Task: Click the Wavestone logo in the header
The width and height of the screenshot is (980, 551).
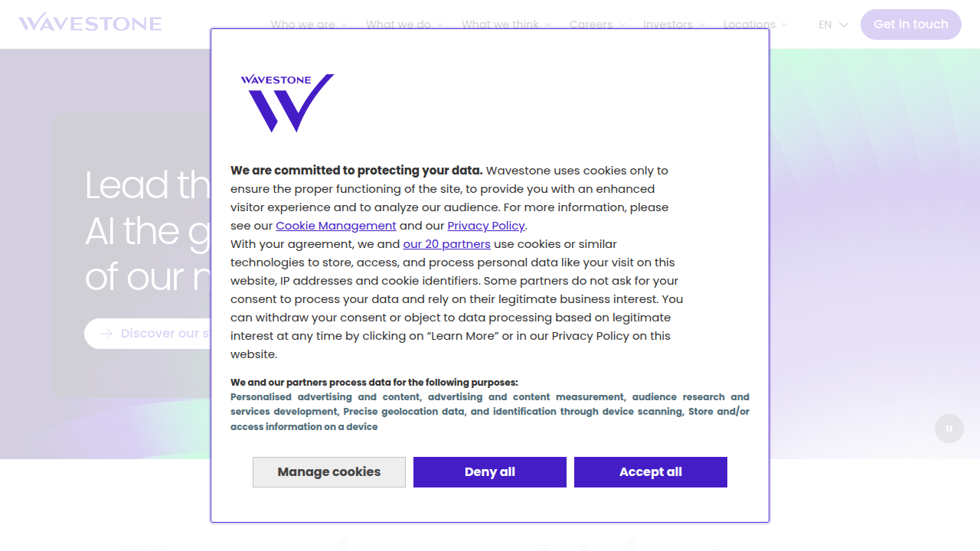Action: [x=90, y=23]
